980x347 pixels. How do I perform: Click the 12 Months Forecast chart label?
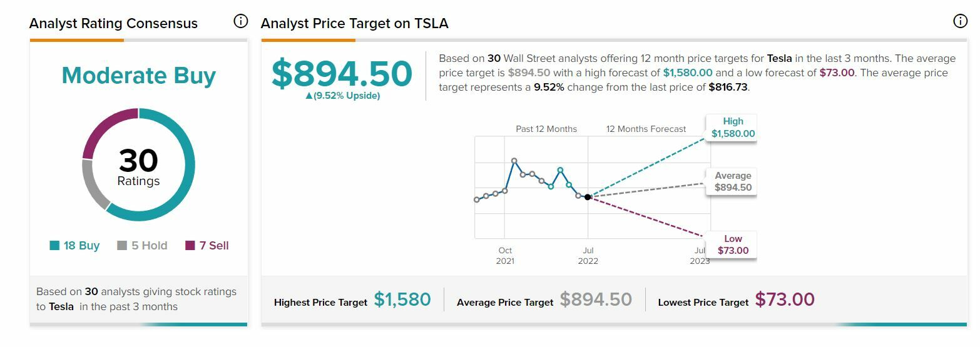point(646,129)
